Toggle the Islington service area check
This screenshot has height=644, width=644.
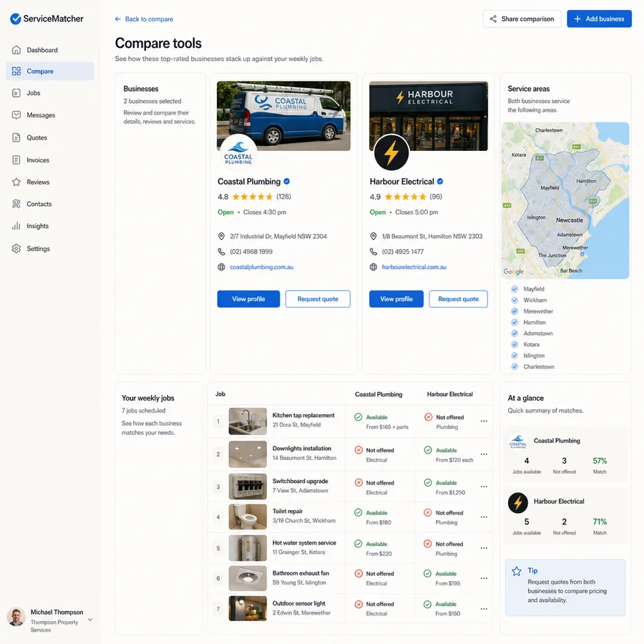point(514,355)
